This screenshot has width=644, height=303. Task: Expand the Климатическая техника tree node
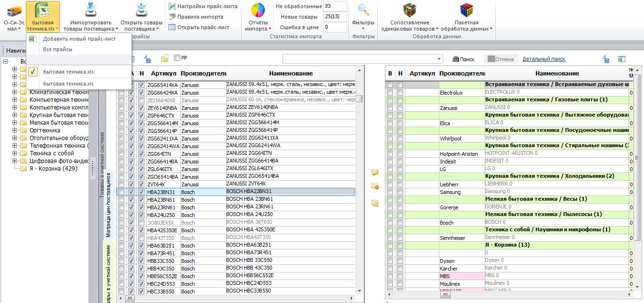[x=15, y=92]
